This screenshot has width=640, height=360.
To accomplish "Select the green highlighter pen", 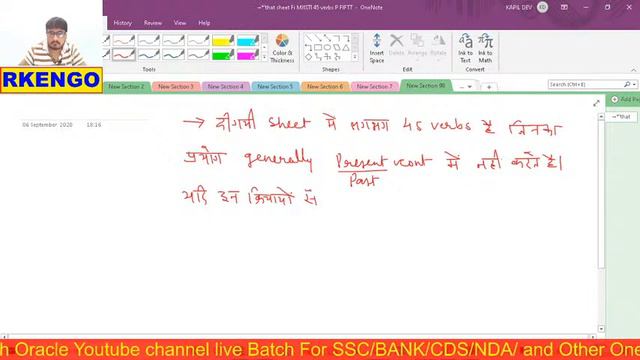I will tap(223, 54).
